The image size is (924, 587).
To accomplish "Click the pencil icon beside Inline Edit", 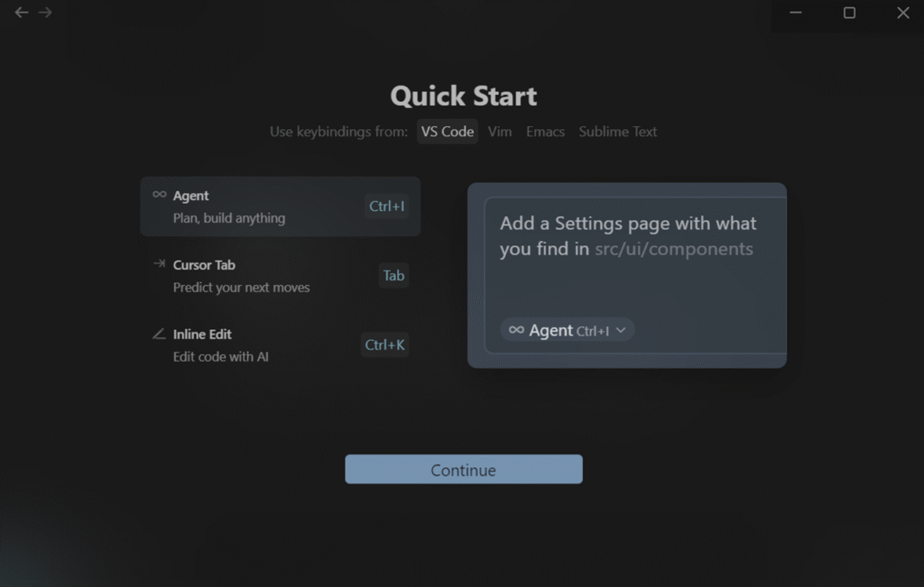I will [159, 334].
